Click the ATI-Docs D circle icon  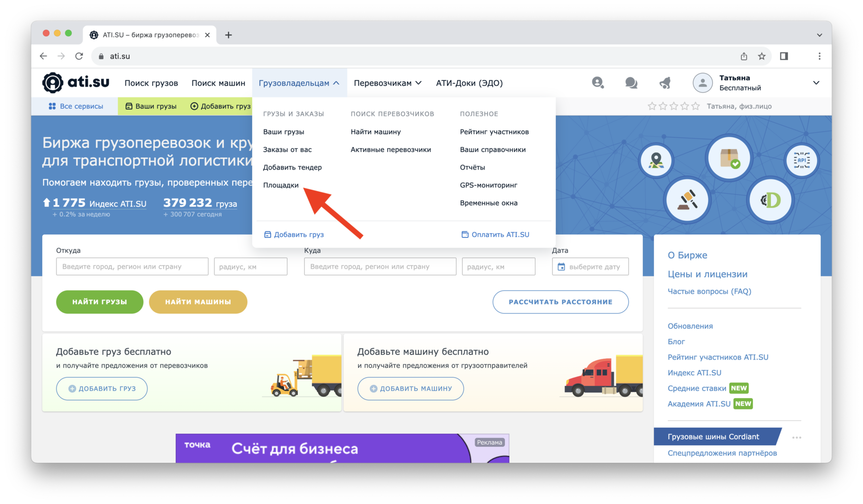point(770,200)
